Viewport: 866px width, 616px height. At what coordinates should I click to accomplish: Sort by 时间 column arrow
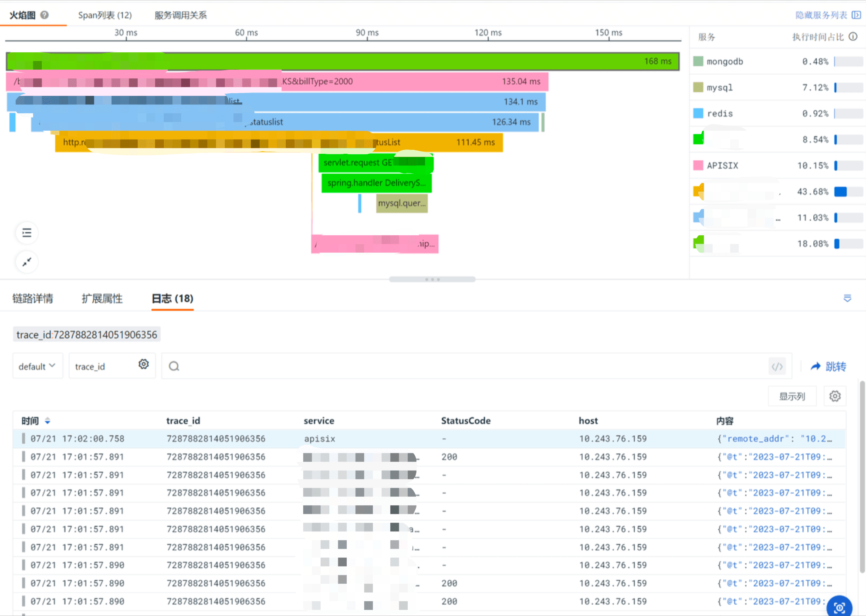47,421
